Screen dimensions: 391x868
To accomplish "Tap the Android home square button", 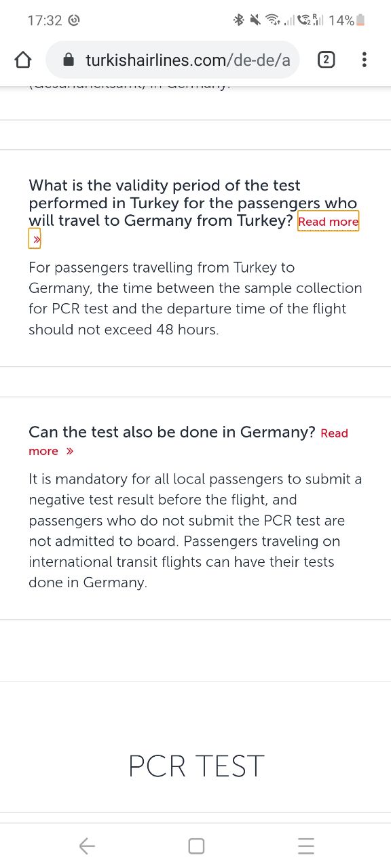I will point(196,846).
